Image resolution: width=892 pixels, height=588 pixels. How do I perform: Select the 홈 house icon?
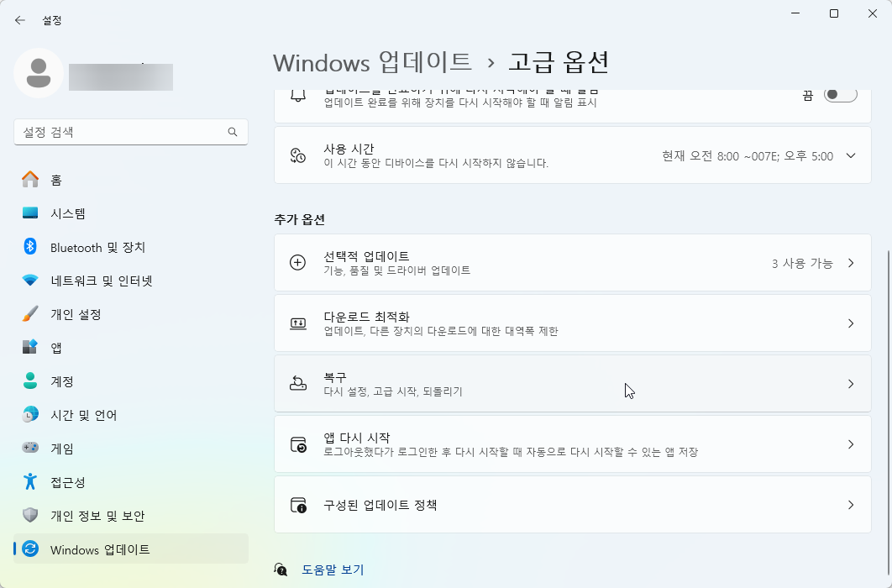tap(30, 180)
